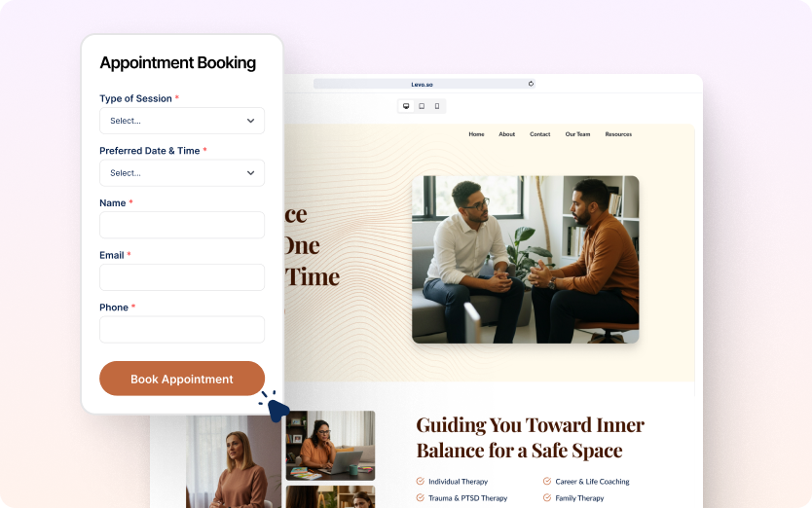
Task: Click the Levo.so address bar
Action: click(423, 85)
